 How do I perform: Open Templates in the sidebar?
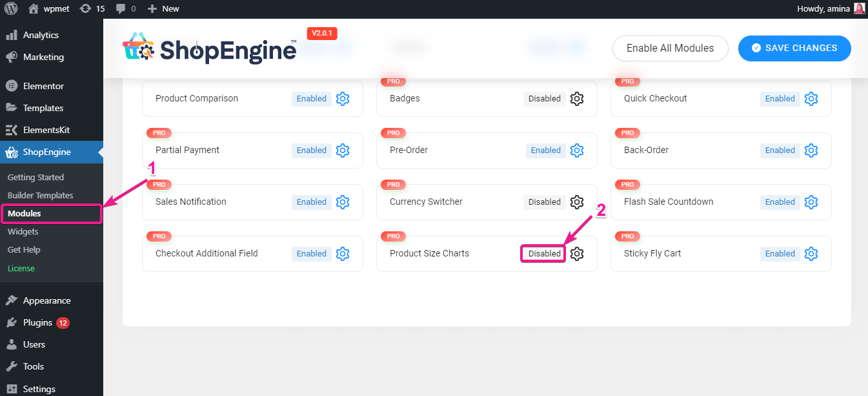[x=52, y=108]
